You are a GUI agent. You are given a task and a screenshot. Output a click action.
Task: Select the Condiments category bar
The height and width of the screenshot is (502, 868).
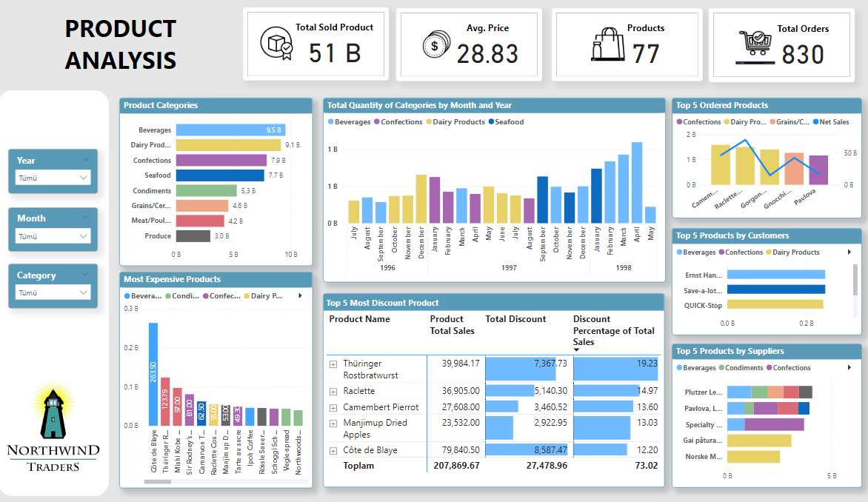coord(207,190)
